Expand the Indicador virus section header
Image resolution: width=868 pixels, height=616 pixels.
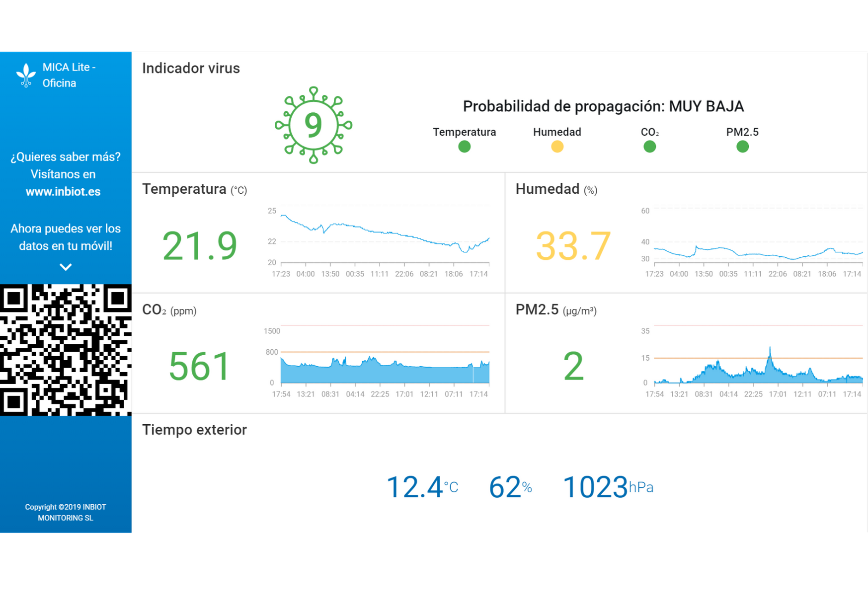point(191,69)
